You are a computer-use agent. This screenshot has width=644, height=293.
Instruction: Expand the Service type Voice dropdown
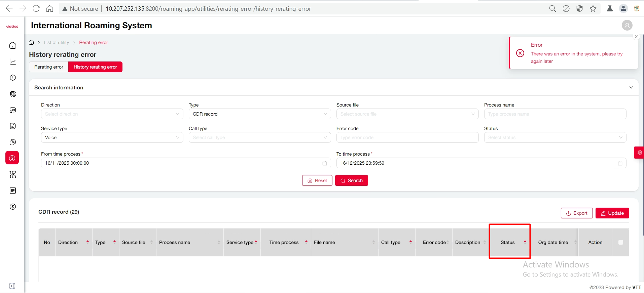click(112, 138)
